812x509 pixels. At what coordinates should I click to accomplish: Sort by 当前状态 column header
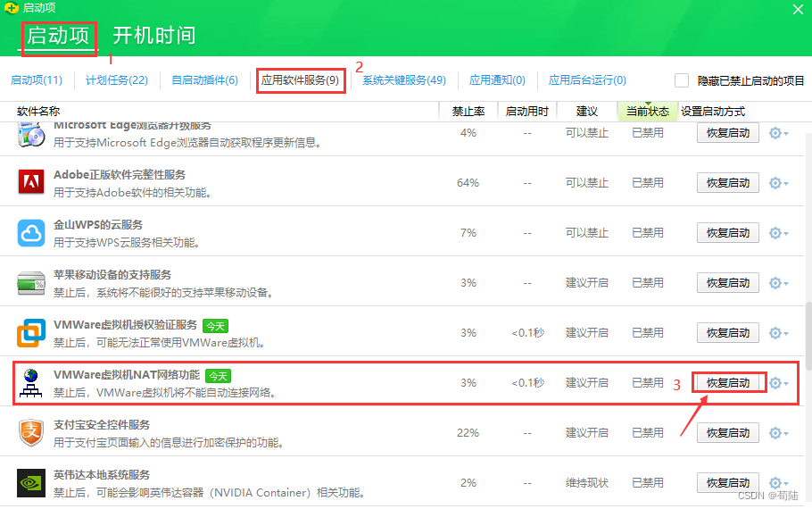coord(647,112)
